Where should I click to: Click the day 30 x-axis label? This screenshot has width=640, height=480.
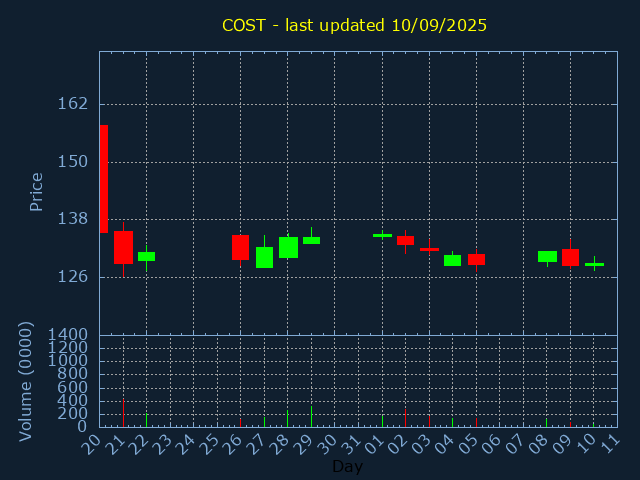point(327,444)
